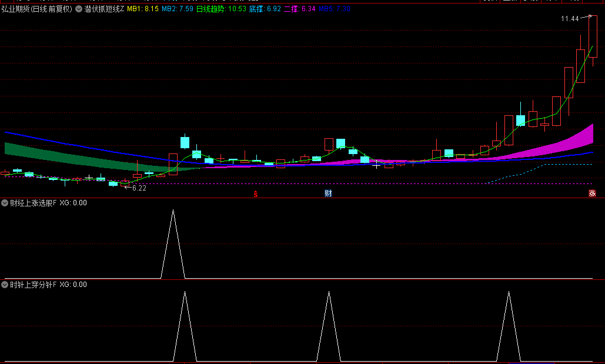This screenshot has height=364, width=605.
Task: Click the 财经上涨选股F panel title
Action: pyautogui.click(x=33, y=203)
